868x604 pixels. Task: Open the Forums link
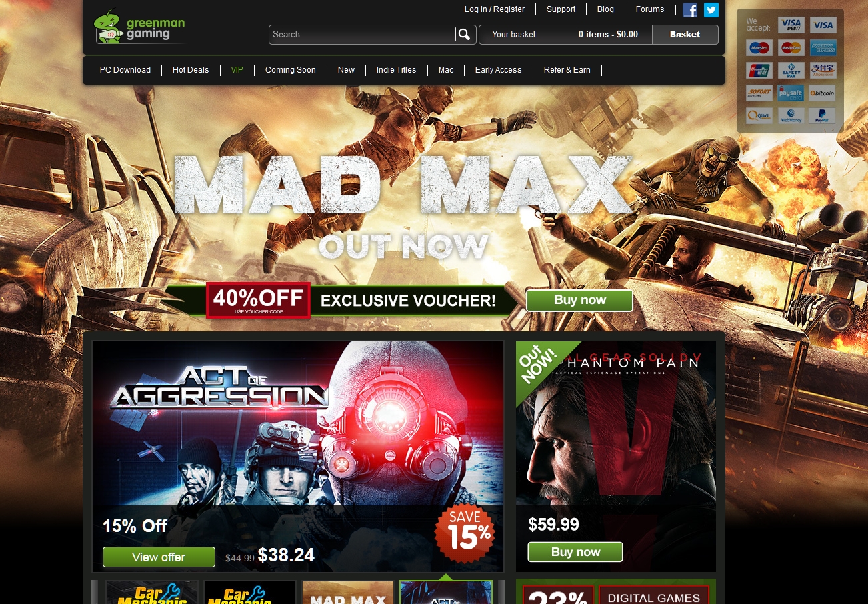pos(650,9)
